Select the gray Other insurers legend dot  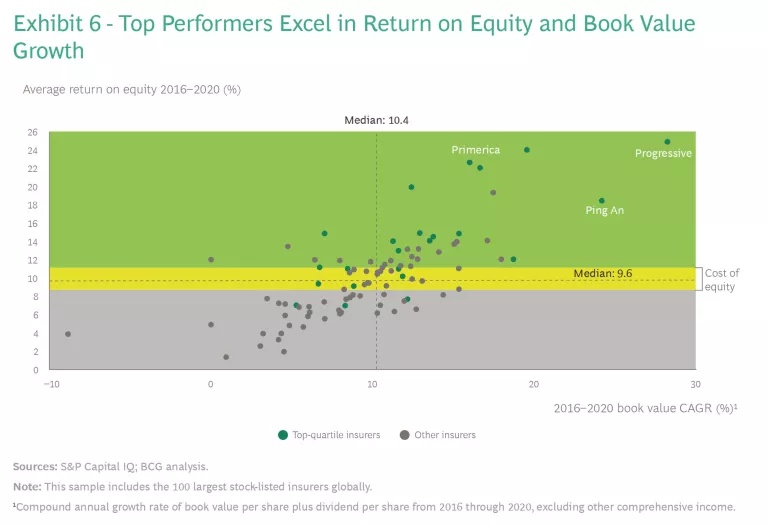(404, 435)
